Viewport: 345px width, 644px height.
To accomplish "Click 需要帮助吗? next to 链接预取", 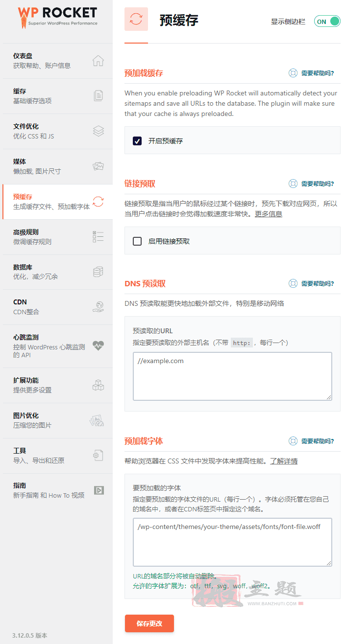I will click(318, 184).
